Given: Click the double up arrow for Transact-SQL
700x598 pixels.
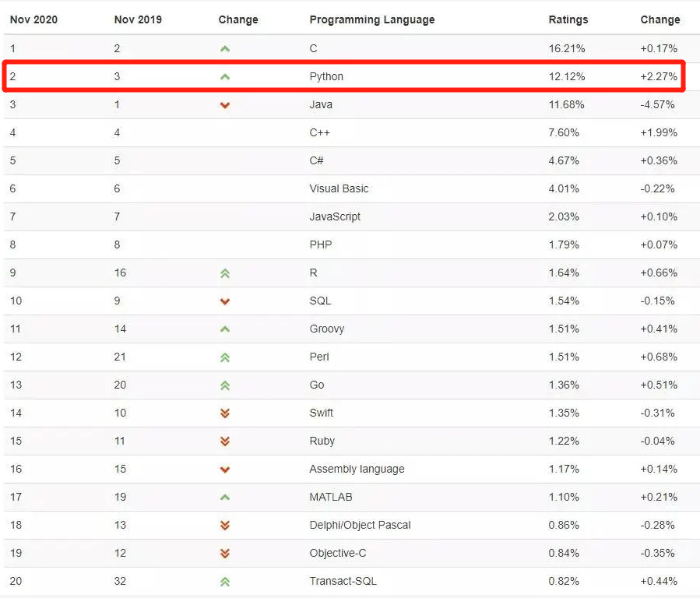Looking at the screenshot, I should 225,582.
